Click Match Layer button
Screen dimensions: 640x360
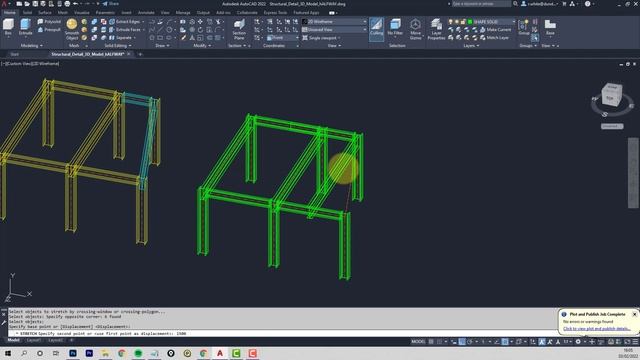[x=494, y=38]
